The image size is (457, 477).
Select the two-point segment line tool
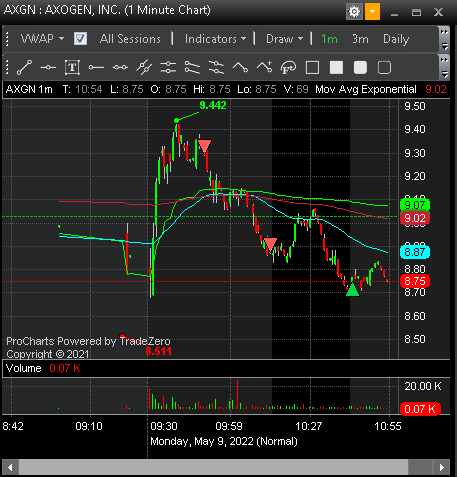tap(120, 68)
